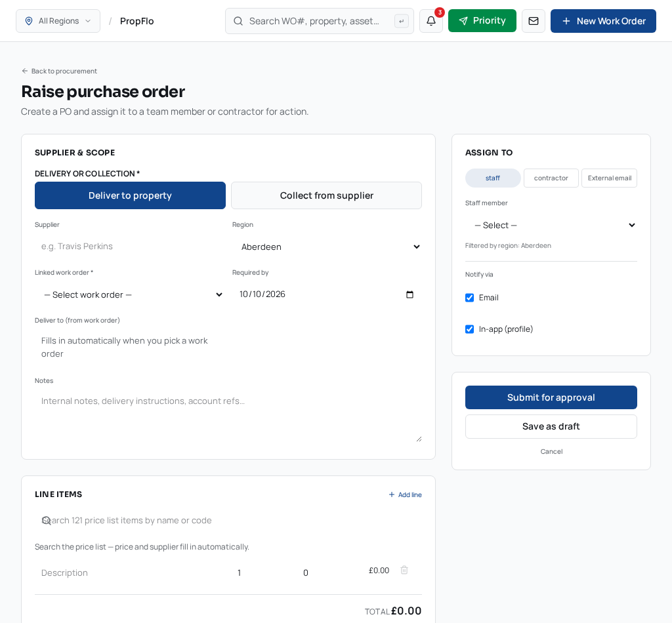Viewport: 672px width, 623px height.
Task: Open the notifications bell icon
Action: [x=430, y=21]
